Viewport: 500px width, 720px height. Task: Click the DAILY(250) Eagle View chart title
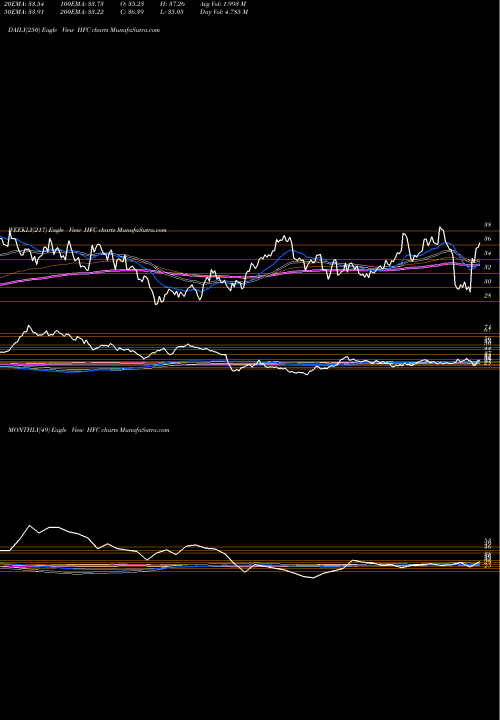click(x=84, y=30)
